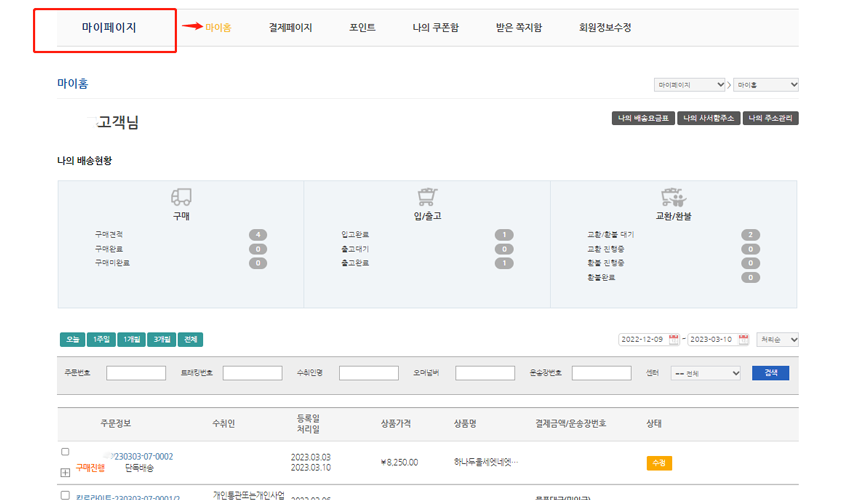Click the delivery truck icon above 구매
The height and width of the screenshot is (500, 842).
[181, 197]
